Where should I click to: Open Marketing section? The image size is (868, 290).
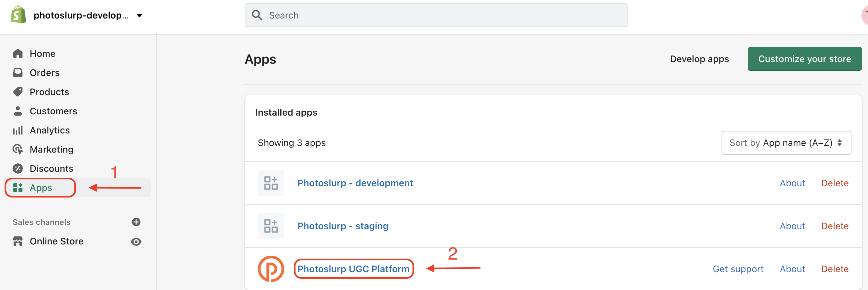coord(52,150)
